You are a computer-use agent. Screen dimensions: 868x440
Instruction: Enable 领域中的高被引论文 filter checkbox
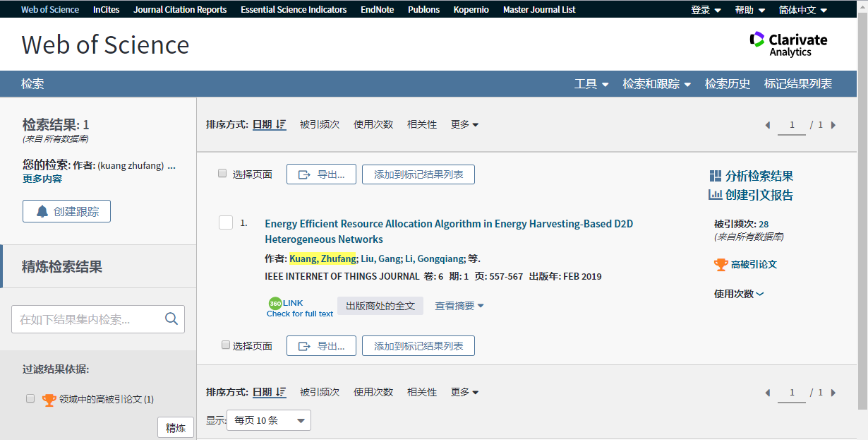point(30,398)
